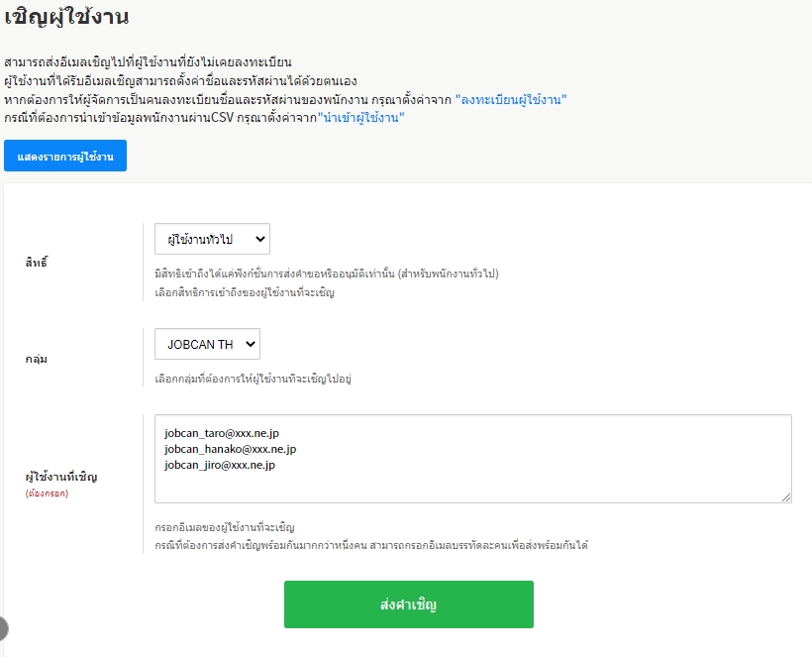Click the "กลุ่ม" field label

37,359
